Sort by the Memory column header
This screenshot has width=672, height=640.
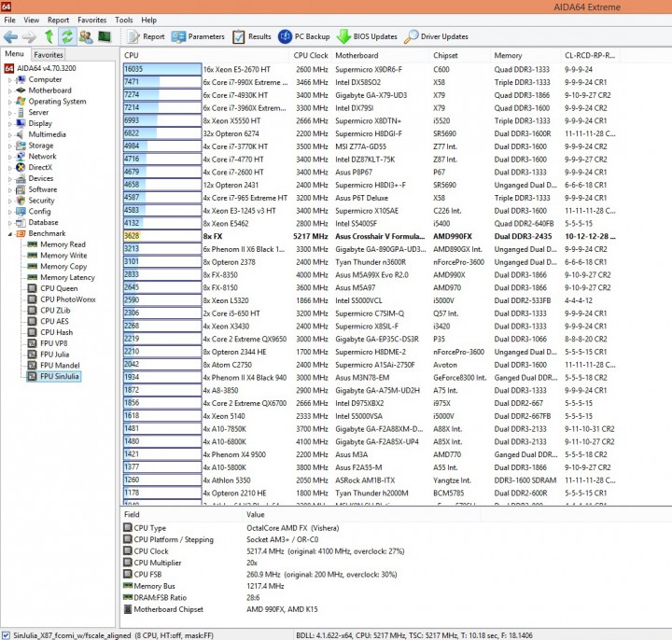click(x=525, y=55)
